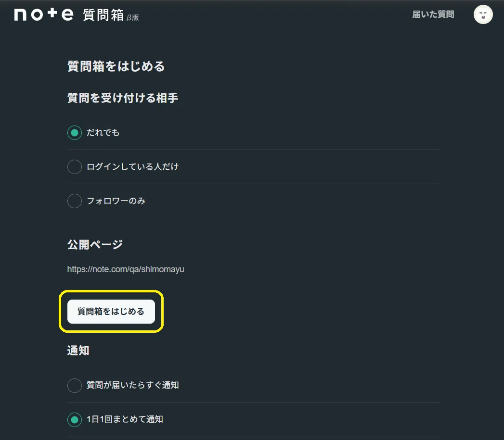This screenshot has width=504, height=440.
Task: Select the フォロワーのみ radio option
Action: click(x=75, y=201)
